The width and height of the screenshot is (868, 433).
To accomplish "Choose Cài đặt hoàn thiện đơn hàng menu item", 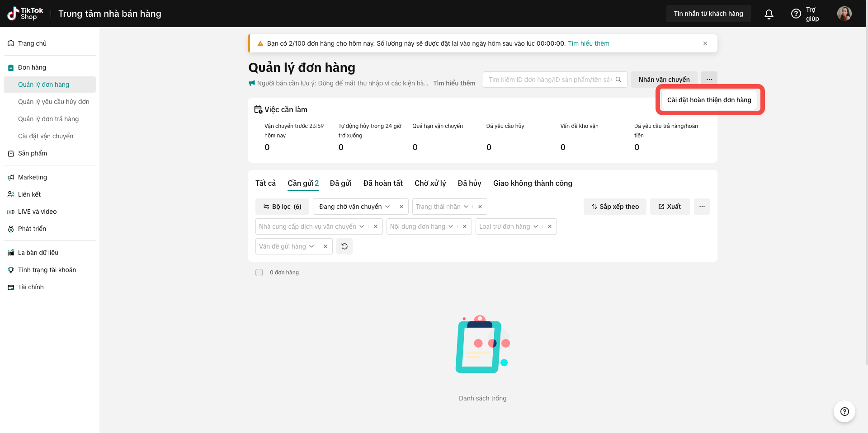I will 709,100.
